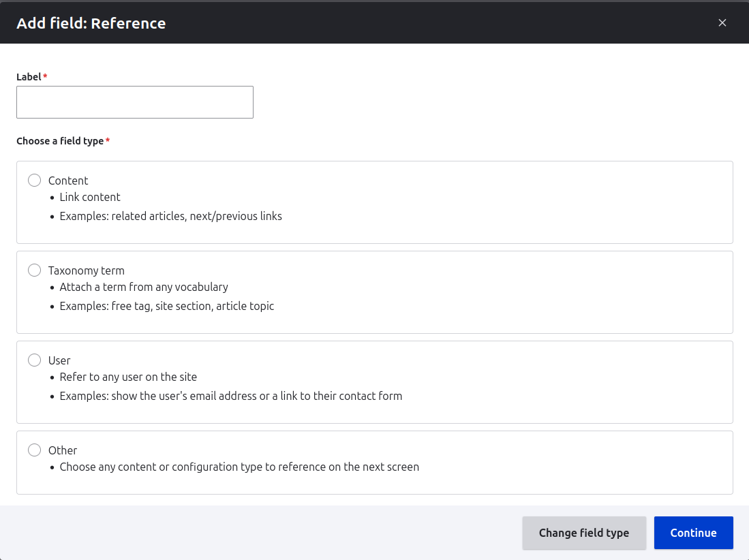The height and width of the screenshot is (560, 749).
Task: Close the Add field dialog
Action: (x=722, y=22)
